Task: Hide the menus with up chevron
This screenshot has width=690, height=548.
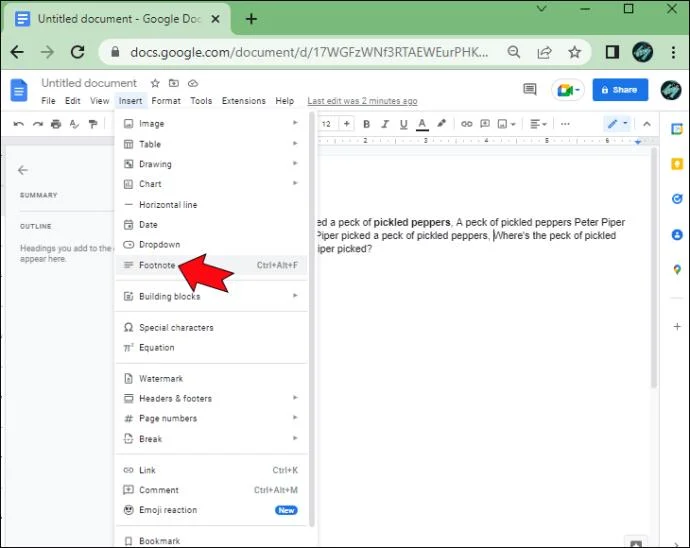Action: [x=646, y=124]
